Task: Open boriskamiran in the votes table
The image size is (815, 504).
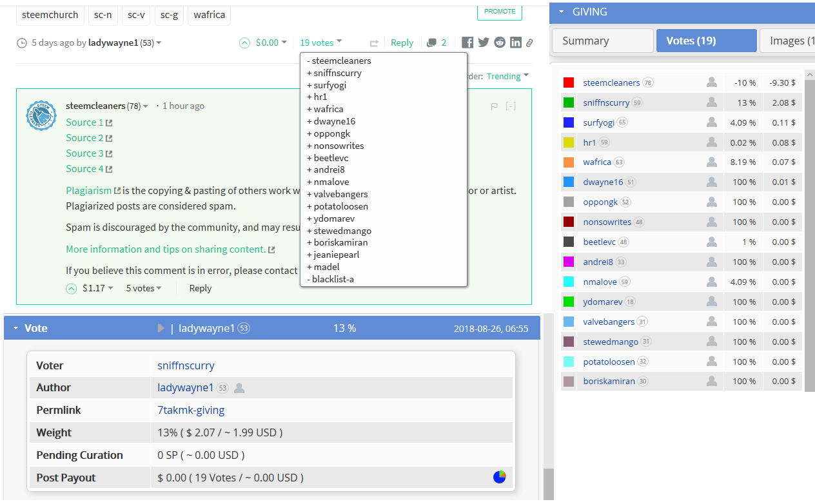Action: [x=609, y=381]
